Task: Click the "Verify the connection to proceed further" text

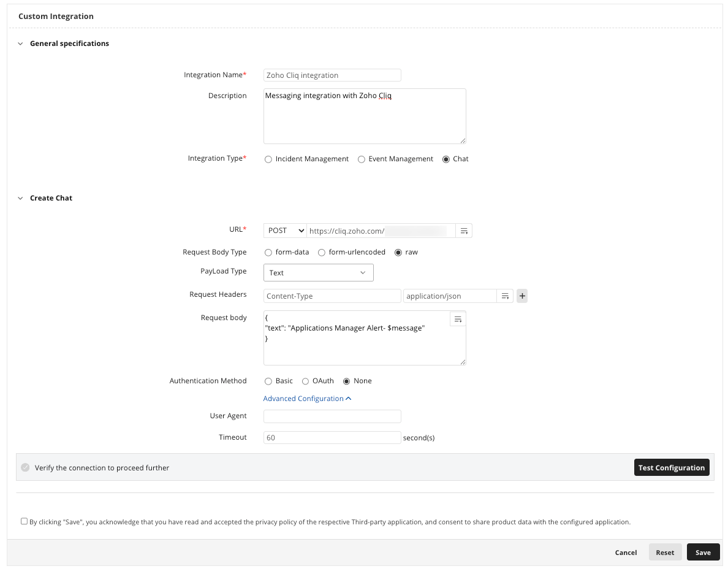Action: 102,468
